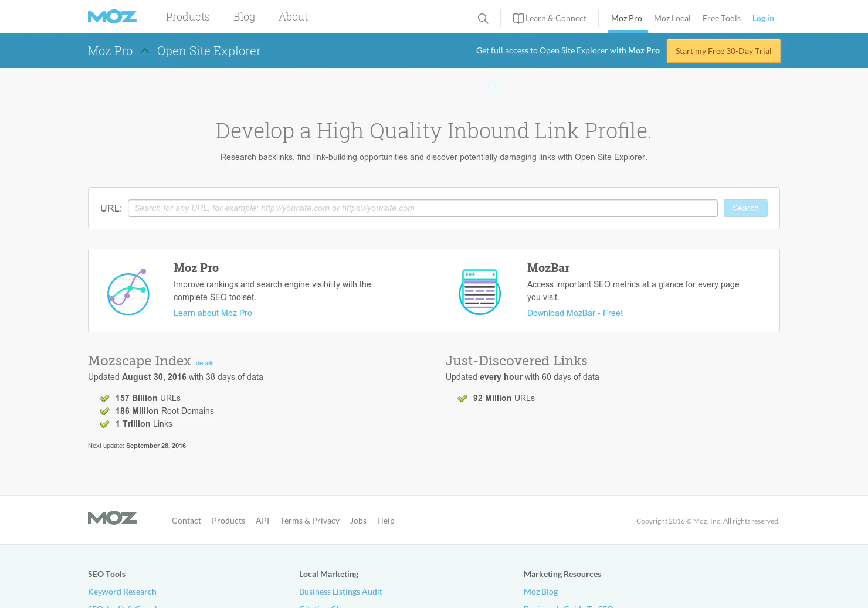The image size is (868, 608).
Task: Expand the Moz Pro chevron in blue bar
Action: (145, 50)
